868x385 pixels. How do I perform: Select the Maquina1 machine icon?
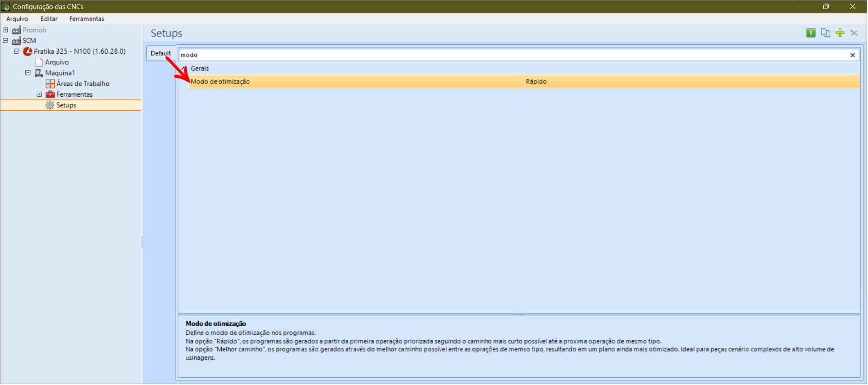coord(39,73)
